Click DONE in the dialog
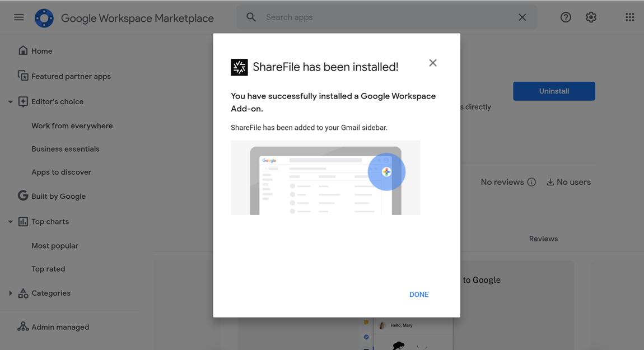Viewport: 644px width, 350px height. pos(419,295)
